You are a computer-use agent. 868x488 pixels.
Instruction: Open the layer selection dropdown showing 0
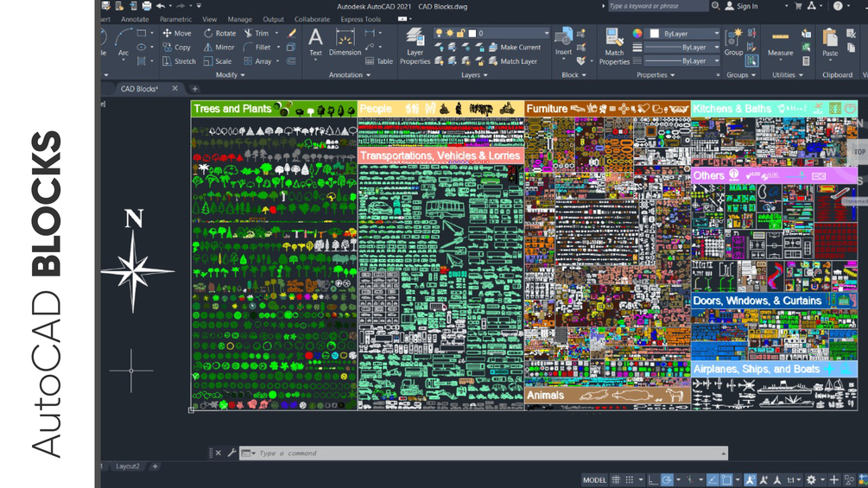tap(491, 33)
